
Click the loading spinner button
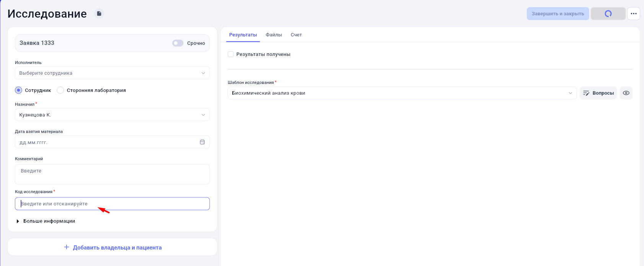[608, 14]
